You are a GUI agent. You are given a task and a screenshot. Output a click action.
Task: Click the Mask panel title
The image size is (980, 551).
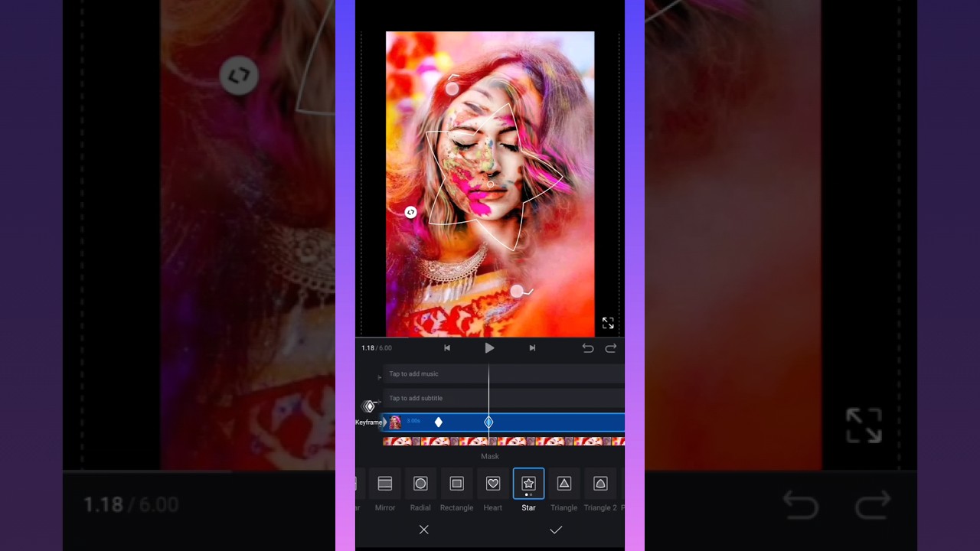490,457
